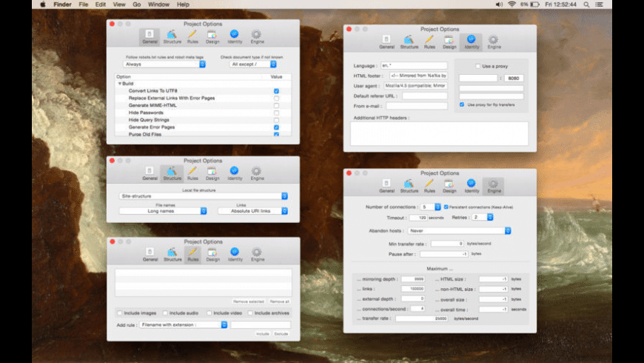This screenshot has width=644, height=363.
Task: Open the Edit menu
Action: coord(100,4)
